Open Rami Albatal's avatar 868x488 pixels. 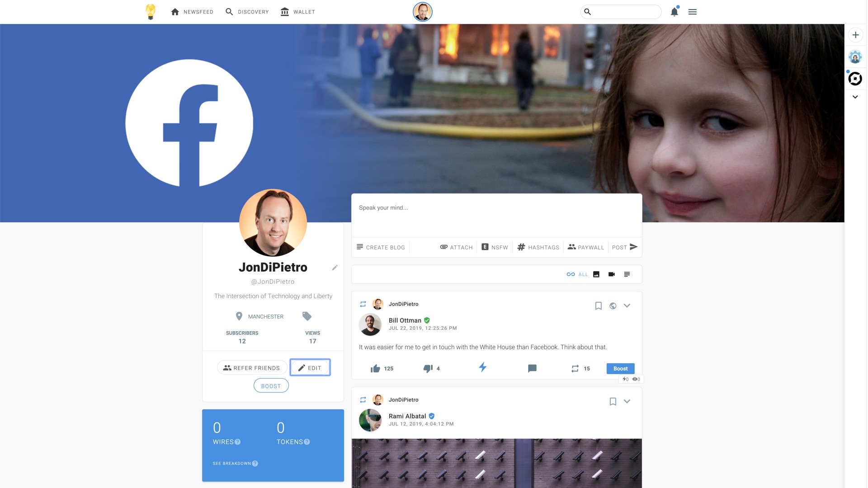[370, 420]
